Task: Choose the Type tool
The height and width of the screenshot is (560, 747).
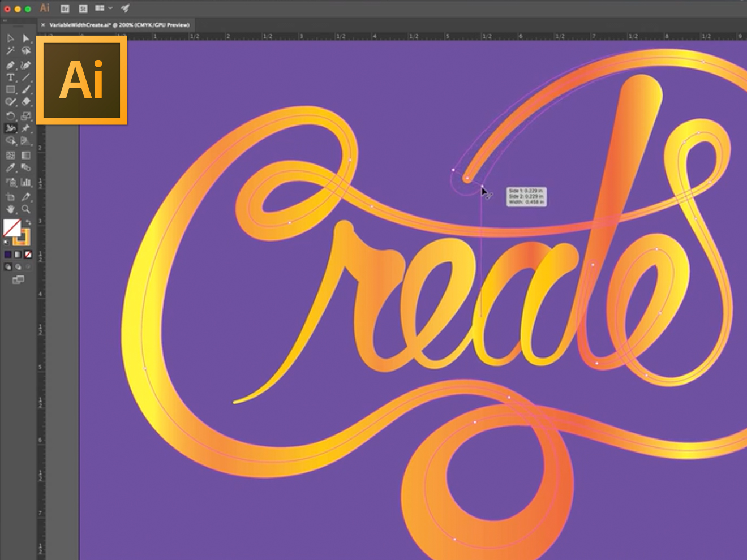Action: click(10, 77)
